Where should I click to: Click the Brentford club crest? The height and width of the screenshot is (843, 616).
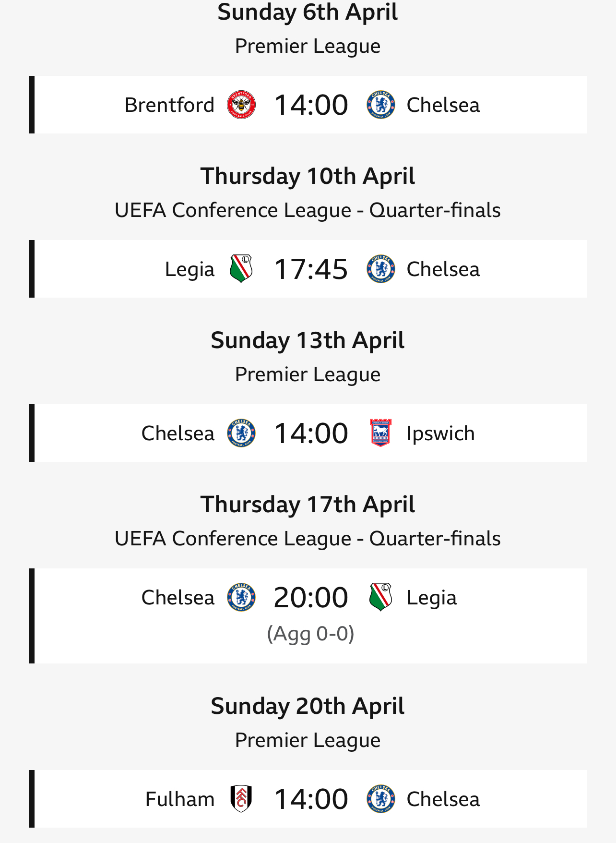coord(241,105)
